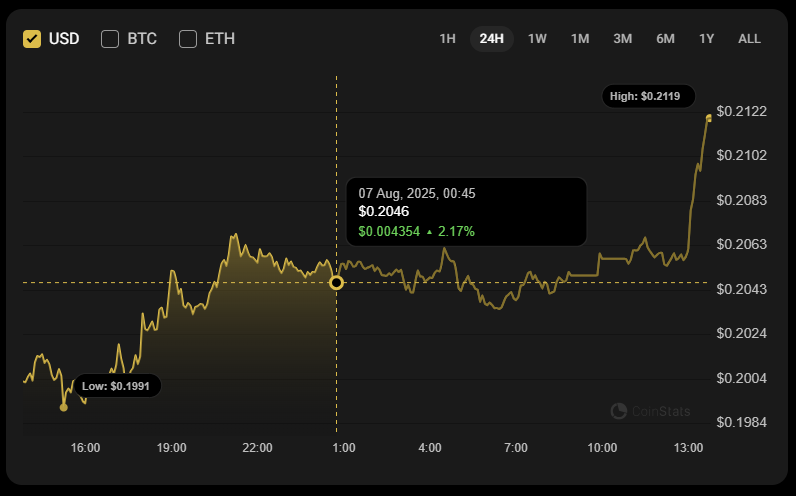Select the 1H time range tab
796x496 pixels.
coord(447,39)
